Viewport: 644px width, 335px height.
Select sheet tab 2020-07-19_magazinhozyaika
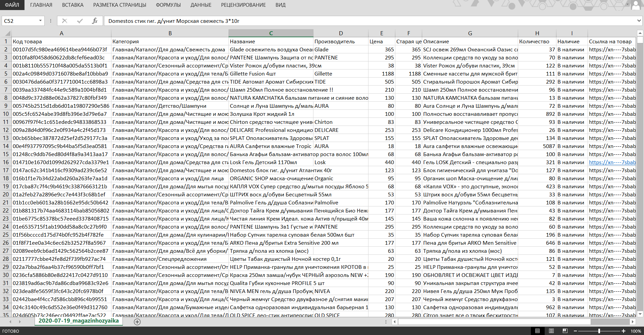point(79,321)
